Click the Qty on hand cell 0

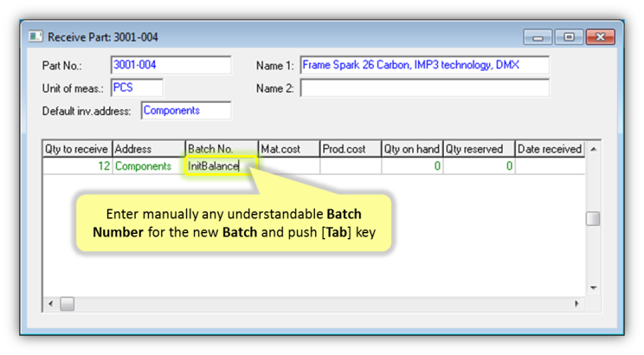(x=412, y=166)
